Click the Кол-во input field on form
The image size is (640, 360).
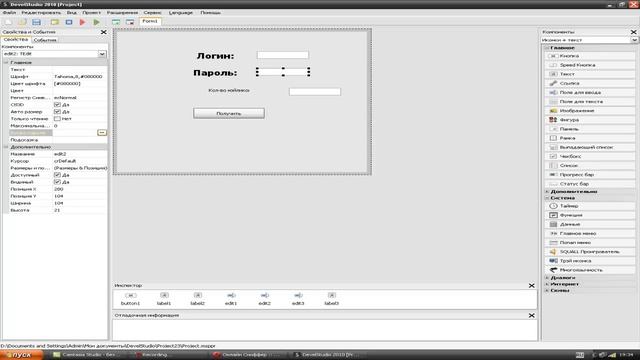[315, 92]
